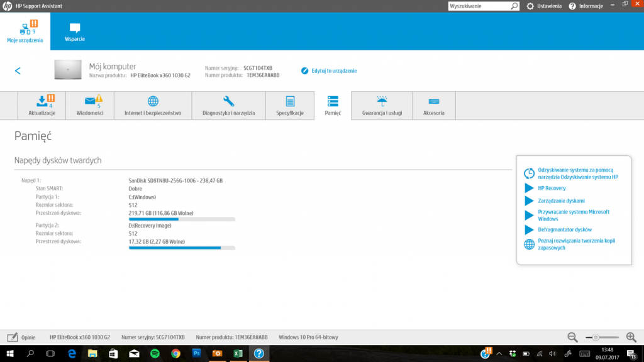Screen dimensions: 644x362
Task: Click the zoom in magnifier icon
Action: coord(631,337)
